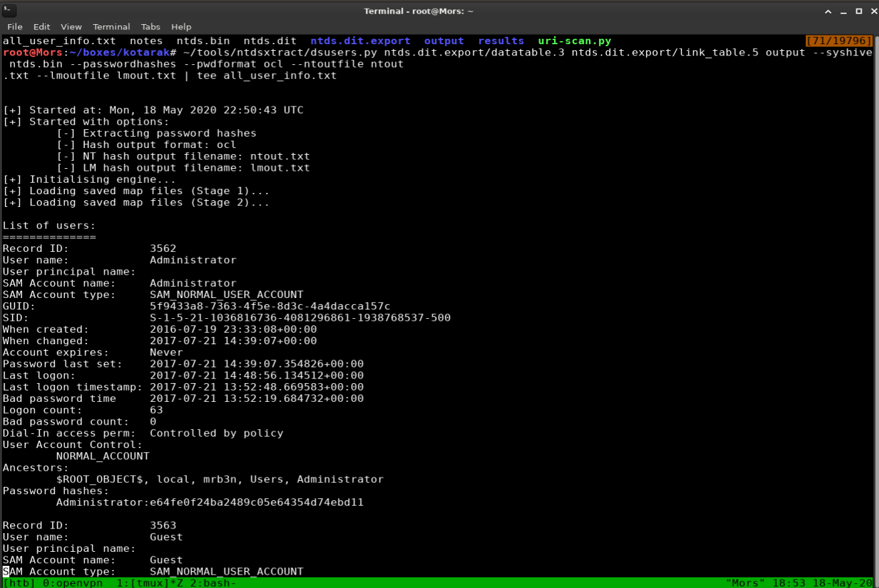Screen dimensions: 879x588
Task: Click the 'List of users:' heading
Action: pyautogui.click(x=49, y=225)
